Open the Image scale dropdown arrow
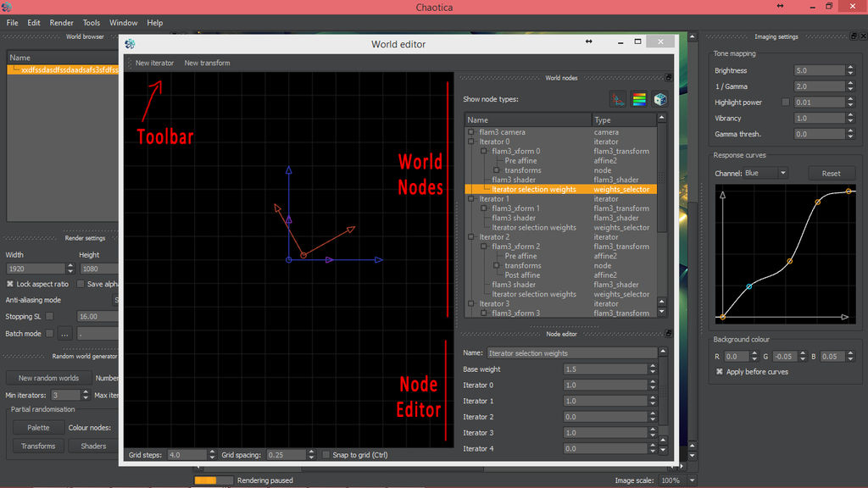The height and width of the screenshot is (488, 868). [692, 480]
